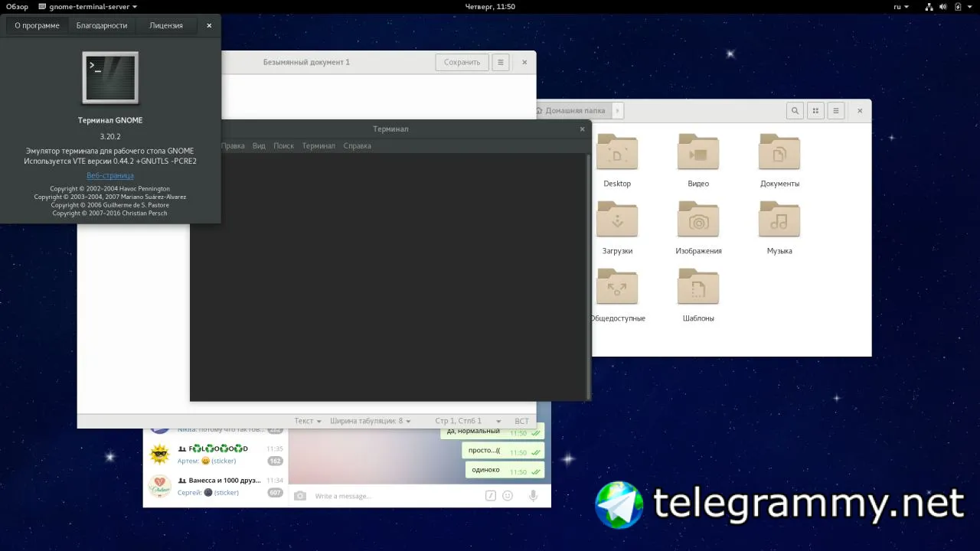Open the emoji picker in Telegram
The image size is (980, 551).
pos(508,496)
